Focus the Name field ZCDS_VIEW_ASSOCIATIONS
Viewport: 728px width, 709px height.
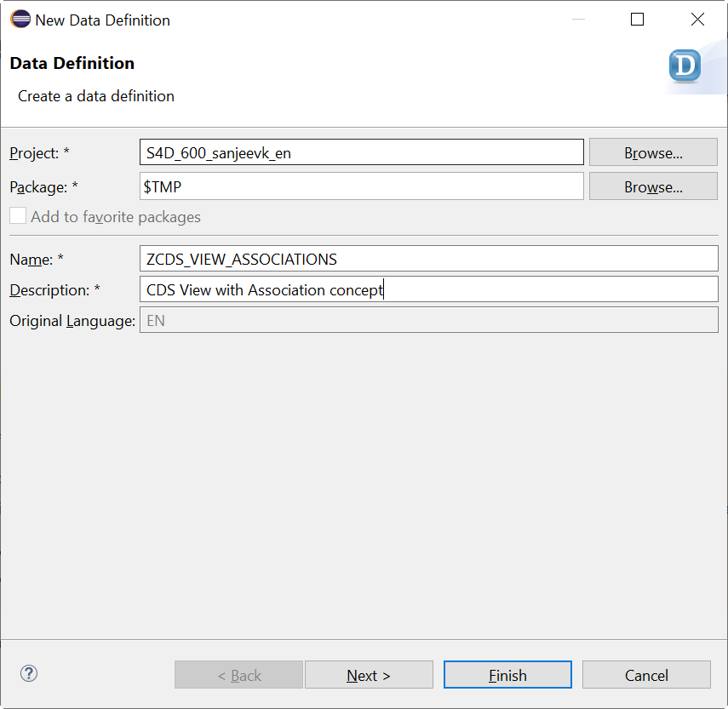coord(428,259)
